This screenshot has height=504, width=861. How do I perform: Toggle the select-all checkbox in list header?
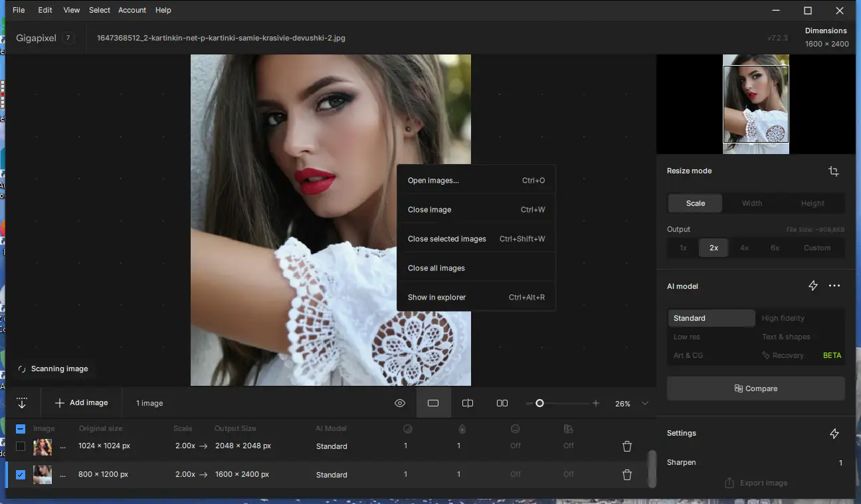(x=21, y=429)
